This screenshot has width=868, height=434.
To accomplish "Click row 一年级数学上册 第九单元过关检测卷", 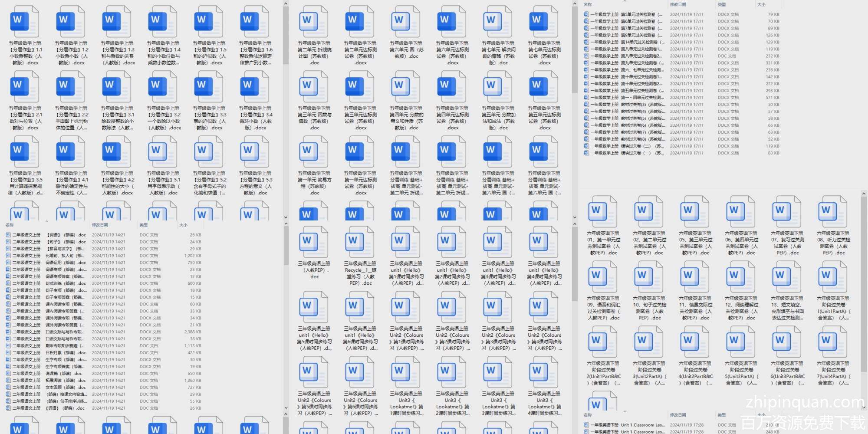I will pos(682,63).
